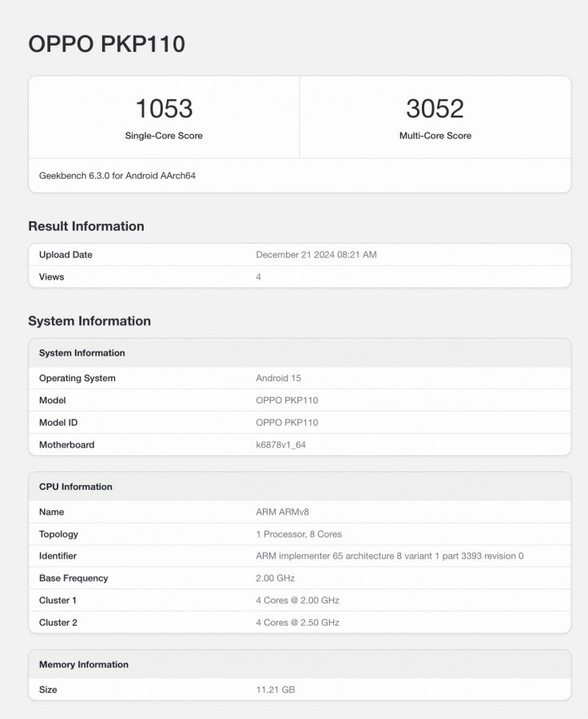Viewport: 588px width, 719px height.
Task: Select the 11.21 GB memory size value
Action: (275, 689)
